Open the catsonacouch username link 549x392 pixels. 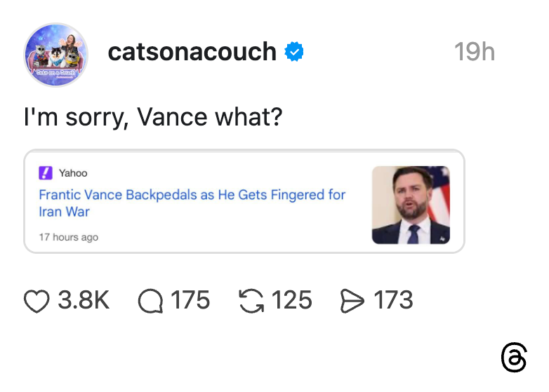click(x=192, y=52)
